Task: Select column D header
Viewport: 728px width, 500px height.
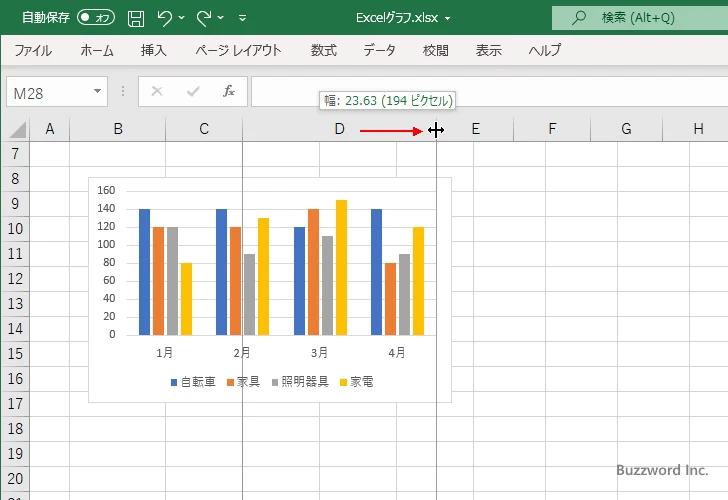Action: click(x=339, y=129)
